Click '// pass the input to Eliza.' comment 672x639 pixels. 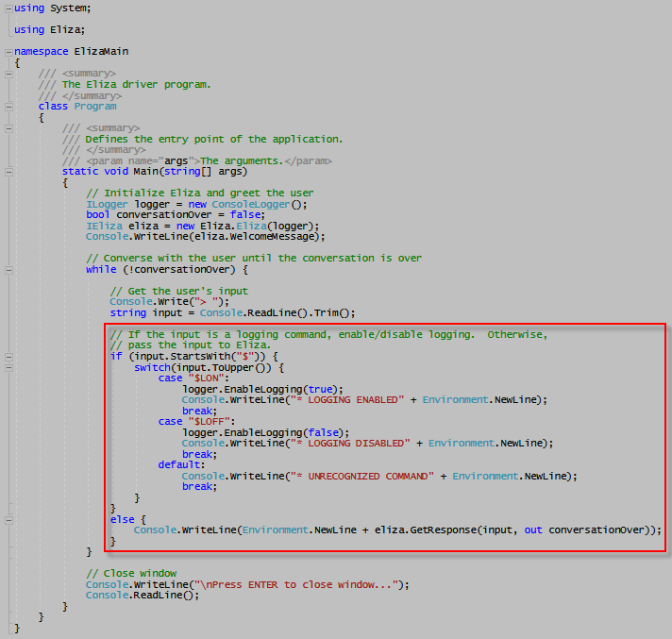191,345
